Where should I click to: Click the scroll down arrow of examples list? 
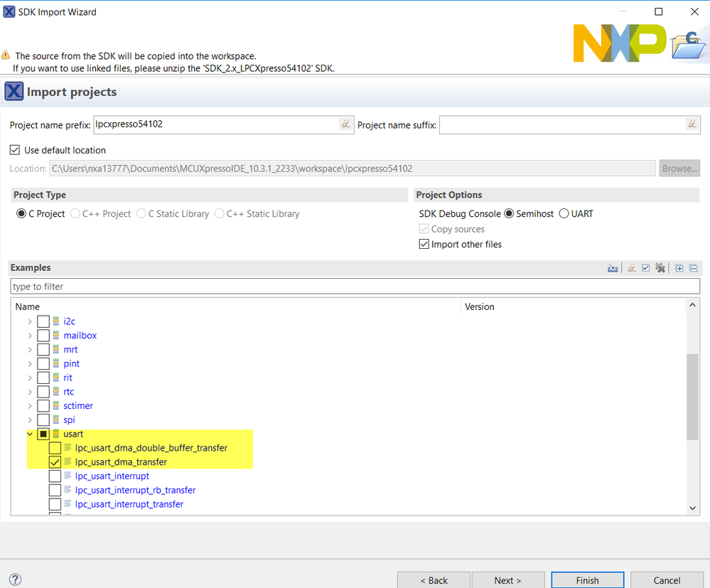pos(692,508)
